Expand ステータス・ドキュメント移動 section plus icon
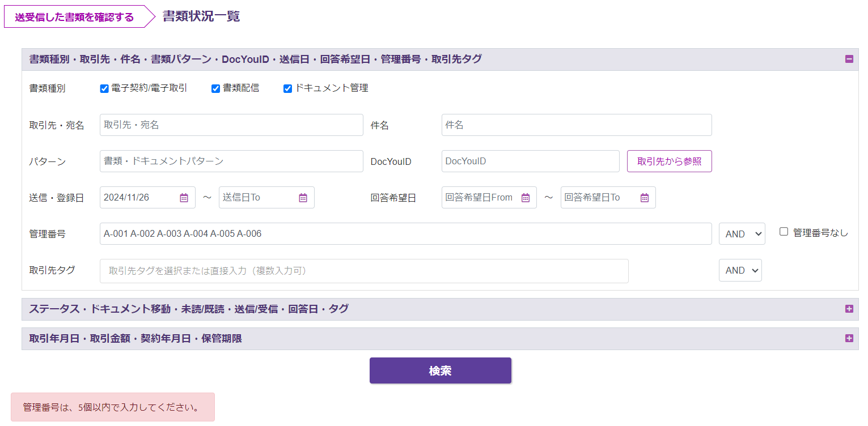The image size is (868, 426). point(849,309)
